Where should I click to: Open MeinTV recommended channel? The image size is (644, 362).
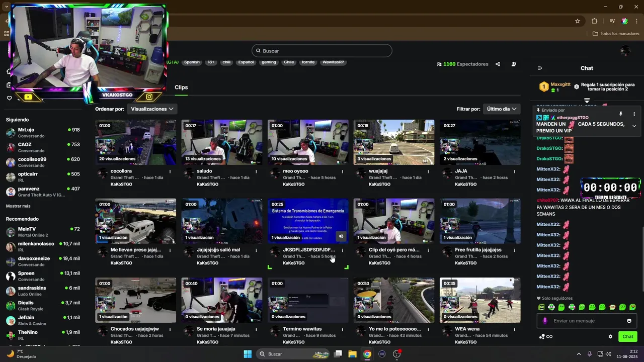coord(43,232)
